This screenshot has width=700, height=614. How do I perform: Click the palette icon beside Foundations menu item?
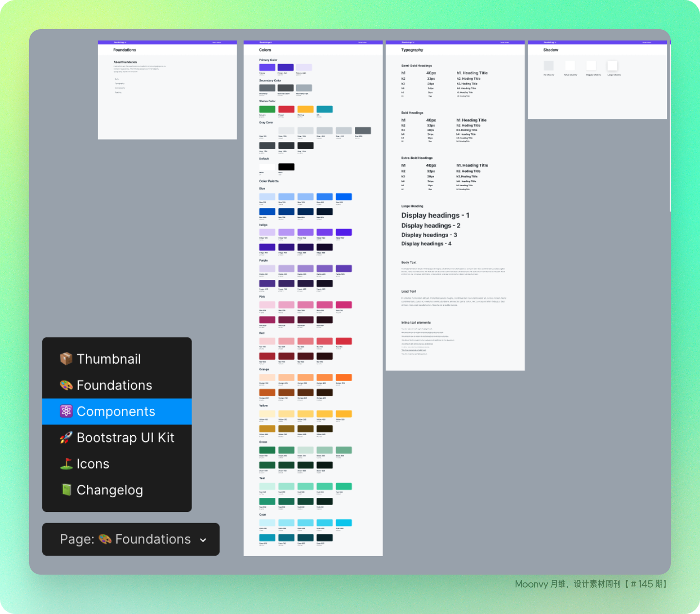(66, 385)
